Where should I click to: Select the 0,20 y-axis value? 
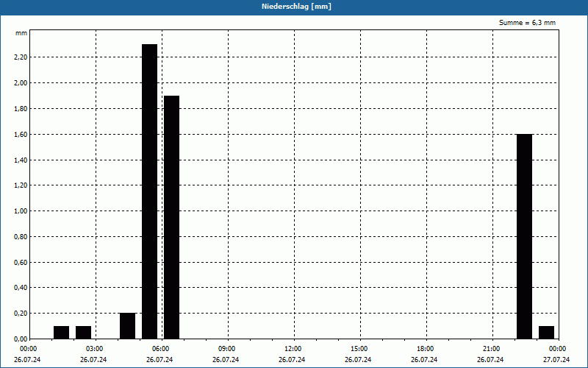(x=21, y=314)
